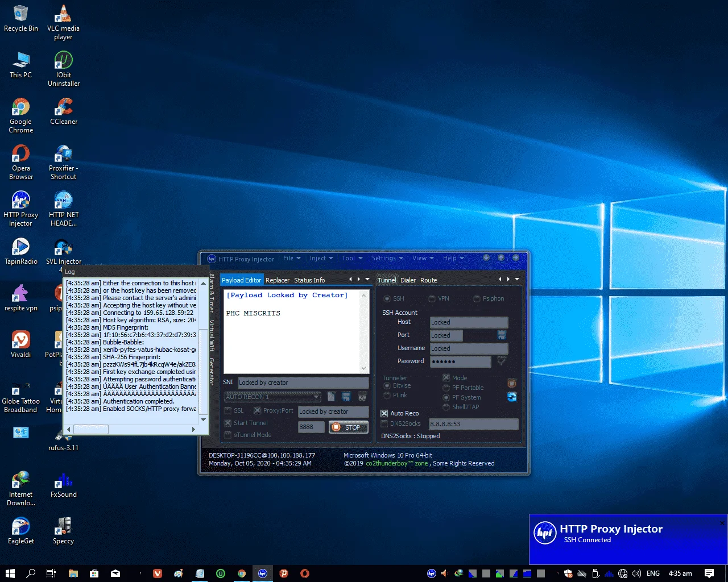Expand tab list arrow beside Route tab
Viewport: 728px width, 582px height.
(517, 279)
